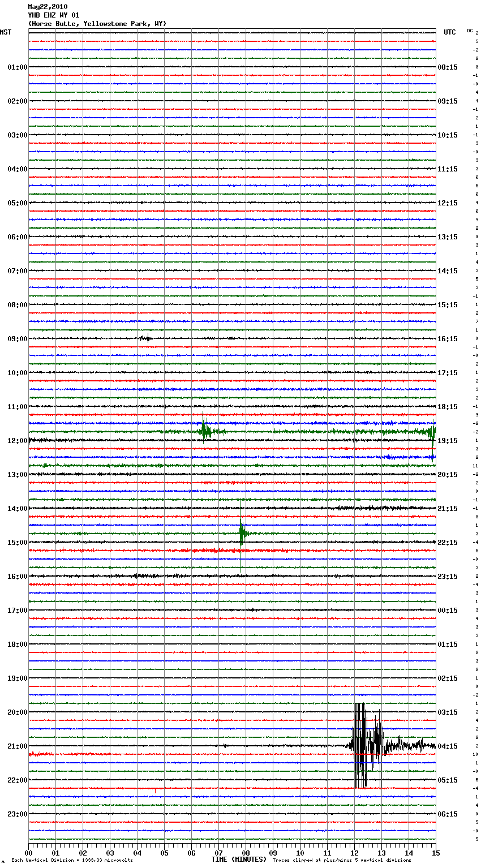The image size is (481, 868).
Task: Click the 00:15 UTC time label
Action: tap(448, 611)
